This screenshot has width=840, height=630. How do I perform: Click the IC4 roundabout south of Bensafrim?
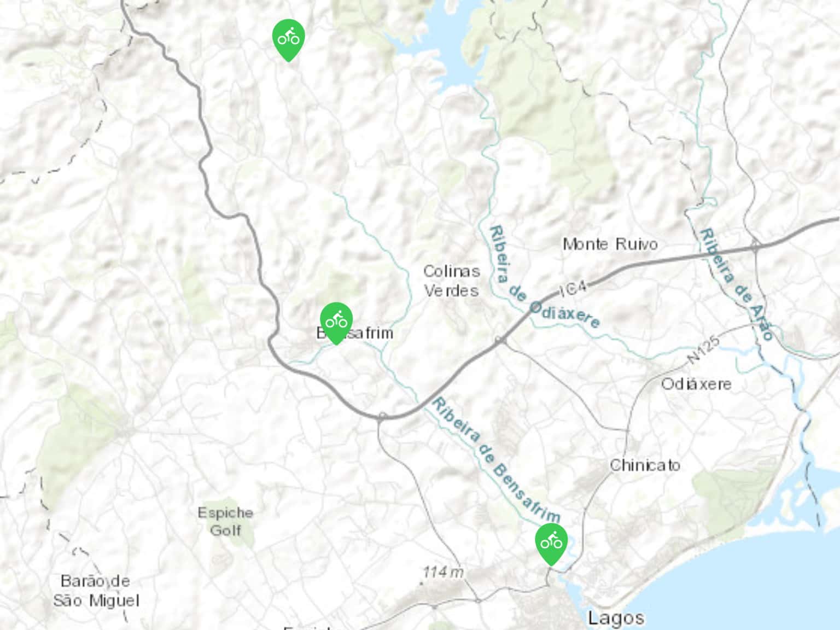point(382,417)
